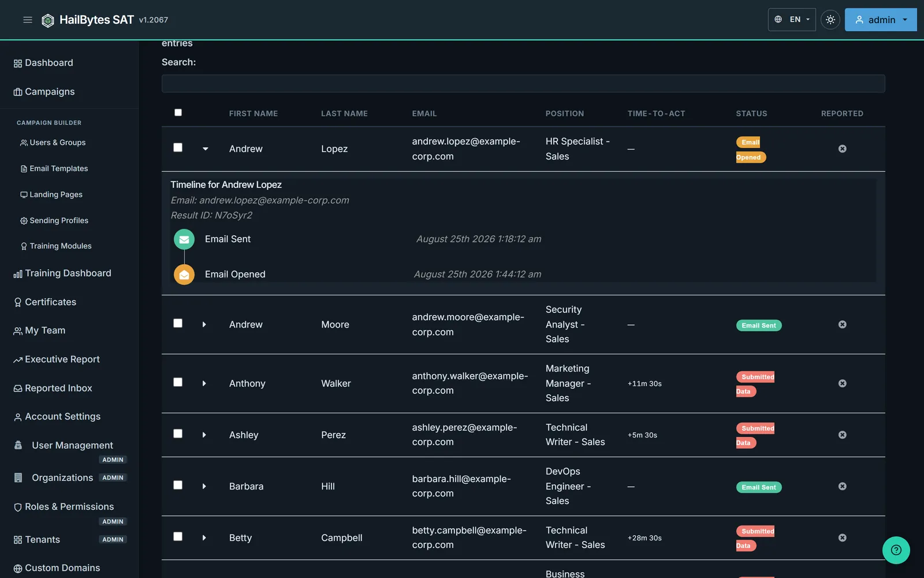This screenshot has width=924, height=578.
Task: Click Submitted Data badge for Anthony Walker
Action: point(755,384)
